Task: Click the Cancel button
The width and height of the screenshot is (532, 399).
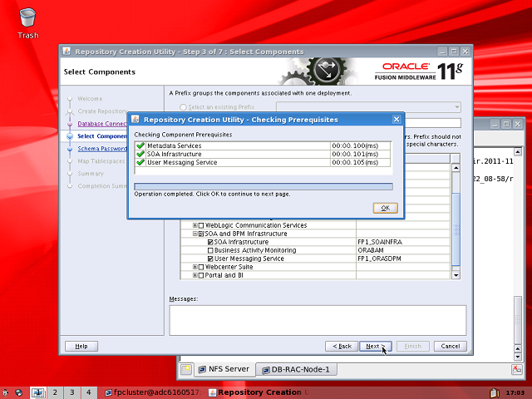Action: pyautogui.click(x=451, y=347)
